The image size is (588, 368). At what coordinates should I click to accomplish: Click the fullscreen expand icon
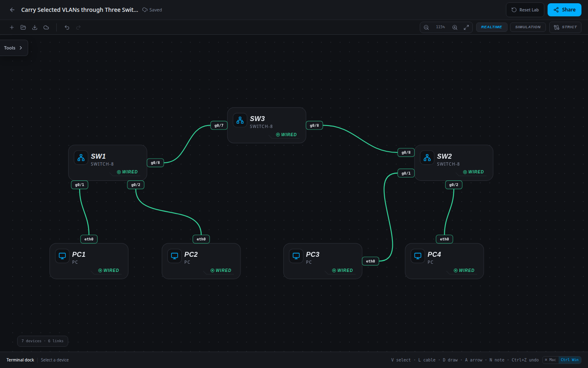point(466,27)
